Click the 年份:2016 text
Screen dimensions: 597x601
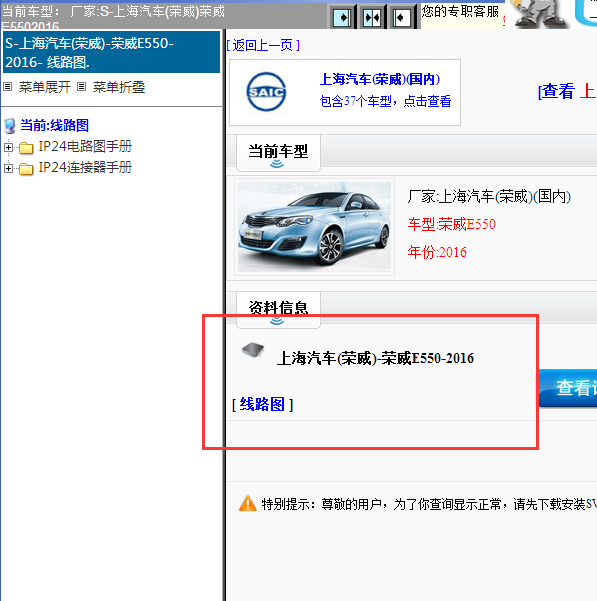click(x=437, y=252)
